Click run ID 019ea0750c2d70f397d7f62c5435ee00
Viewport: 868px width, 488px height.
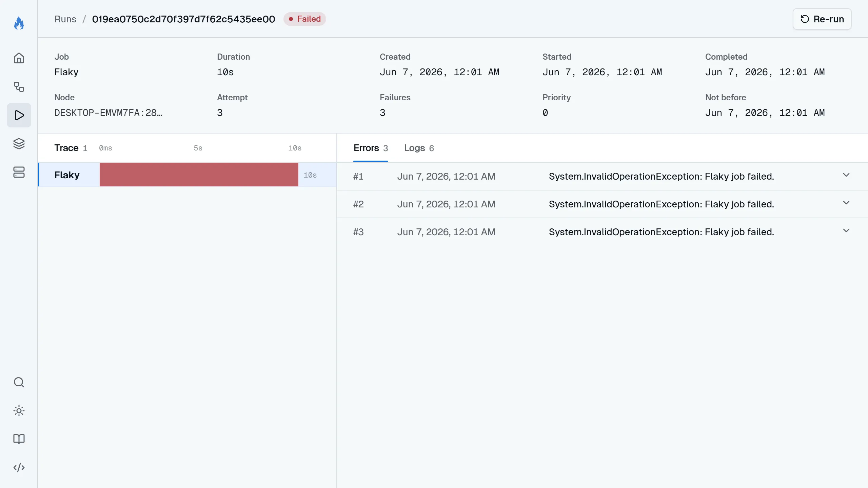[x=183, y=19]
